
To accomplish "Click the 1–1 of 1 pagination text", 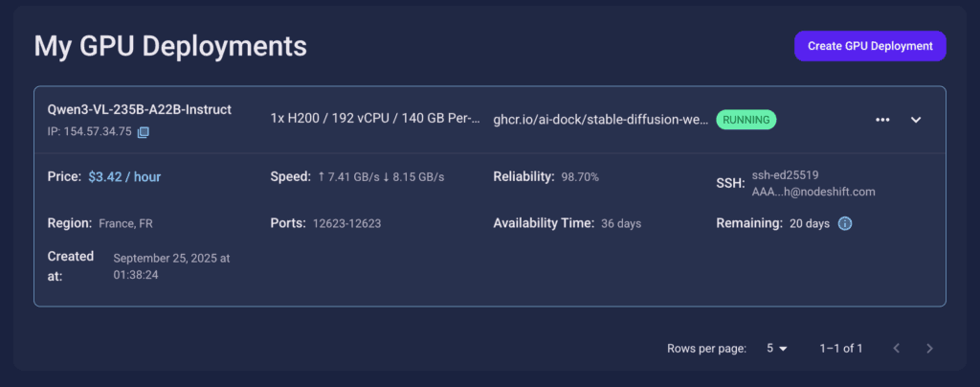I will click(x=841, y=348).
